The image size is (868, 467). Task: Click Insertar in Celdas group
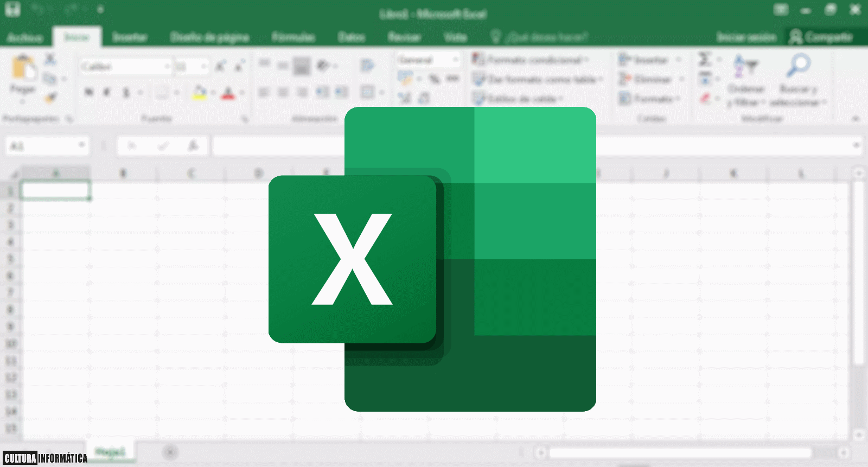click(649, 59)
